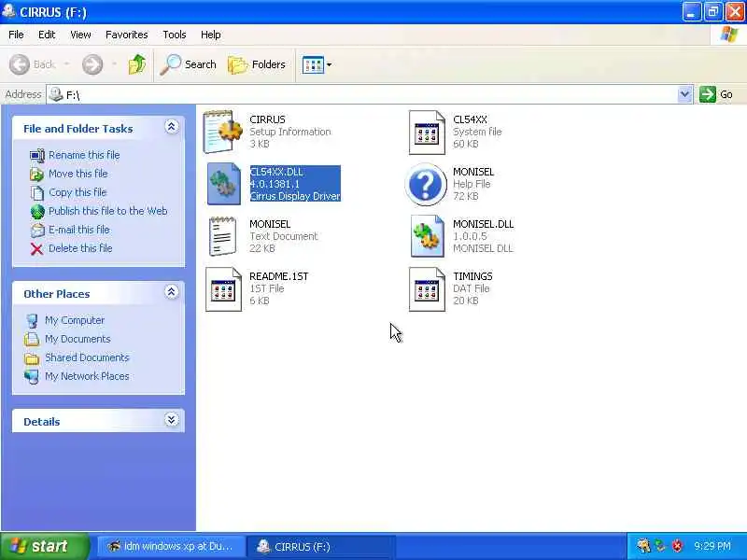Open Shared Documents from Other Places
The width and height of the screenshot is (747, 560).
(x=87, y=357)
